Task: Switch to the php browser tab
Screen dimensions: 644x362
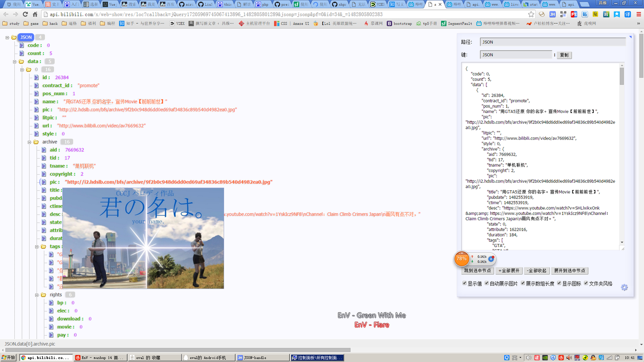Action: point(262,4)
